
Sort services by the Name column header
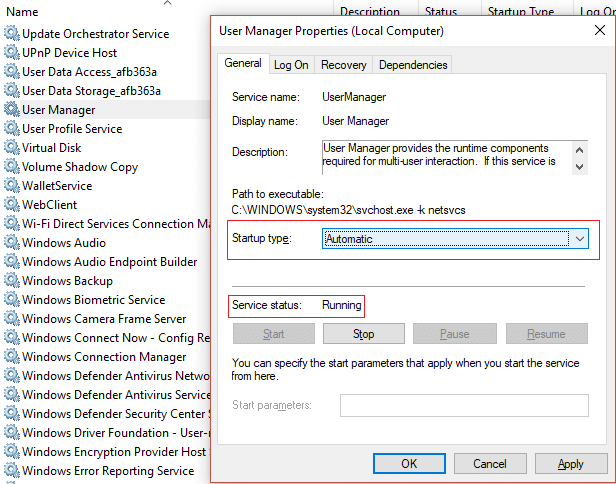(26, 11)
